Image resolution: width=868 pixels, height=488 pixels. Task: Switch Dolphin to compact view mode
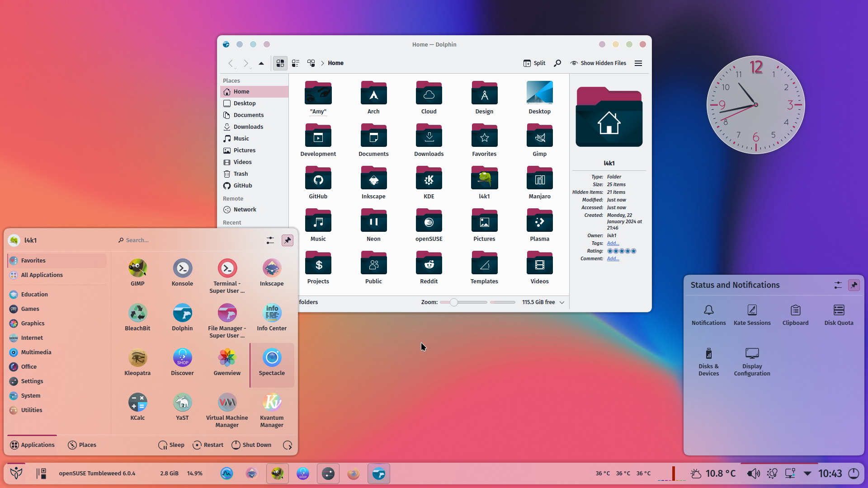[296, 63]
